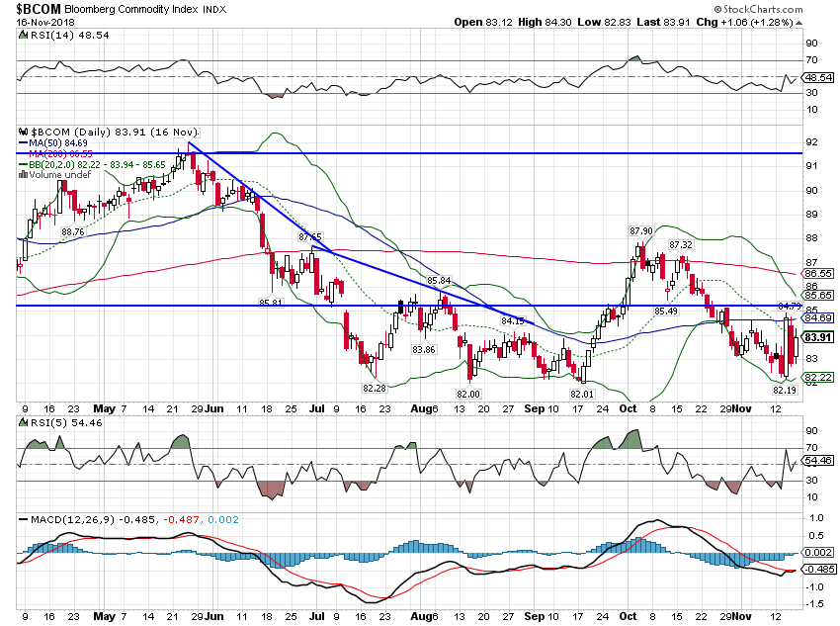Click the RSI(14) legend line icon
The width and height of the screenshot is (840, 626).
pos(23,36)
